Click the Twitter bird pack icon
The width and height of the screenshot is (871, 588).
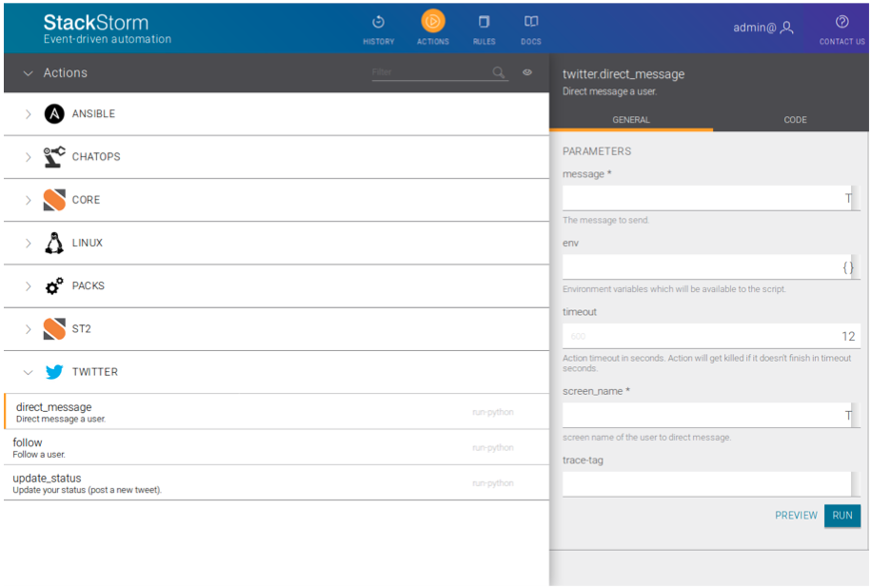tap(54, 372)
